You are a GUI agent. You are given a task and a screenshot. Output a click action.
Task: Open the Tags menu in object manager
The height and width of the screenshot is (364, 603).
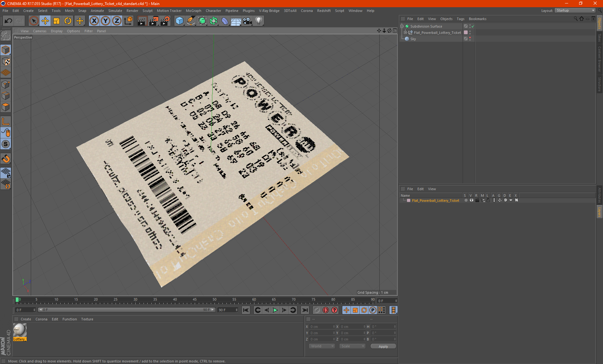coord(460,19)
